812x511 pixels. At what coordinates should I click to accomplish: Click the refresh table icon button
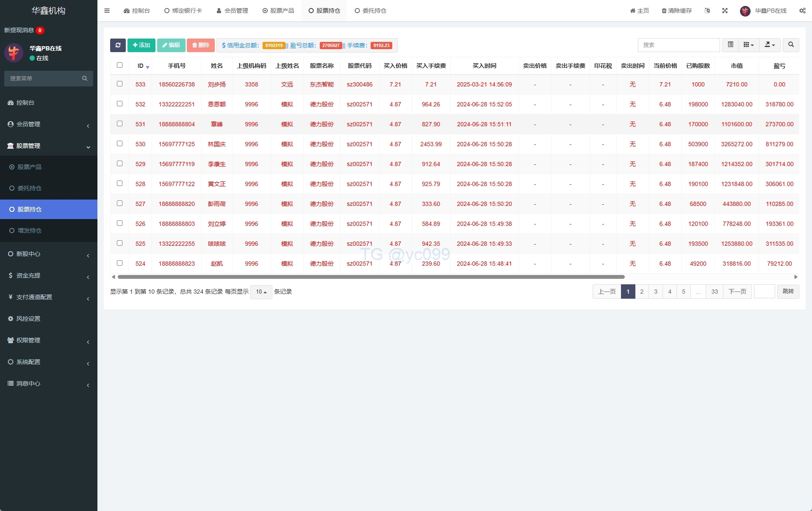pos(118,45)
